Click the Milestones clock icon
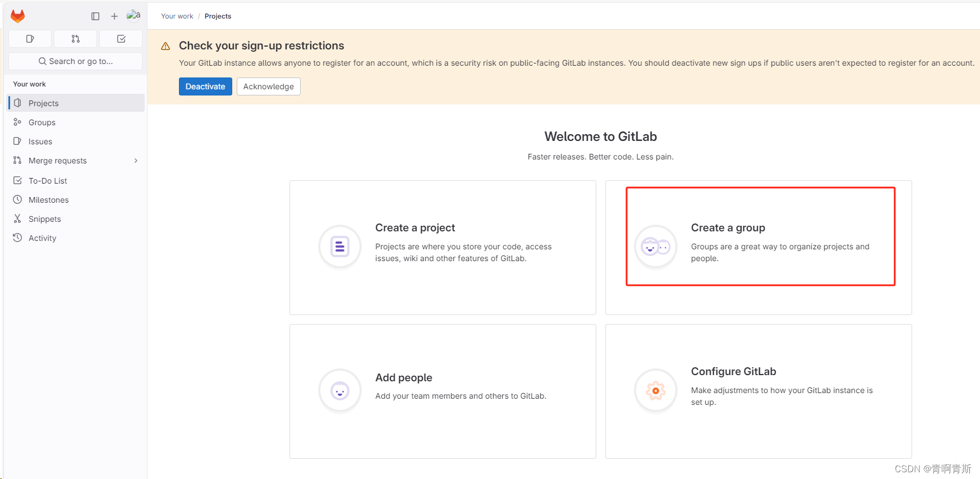This screenshot has width=980, height=479. (17, 199)
